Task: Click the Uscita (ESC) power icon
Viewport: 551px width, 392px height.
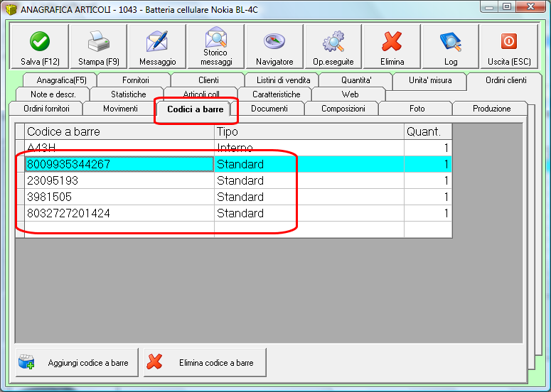Action: [509, 41]
